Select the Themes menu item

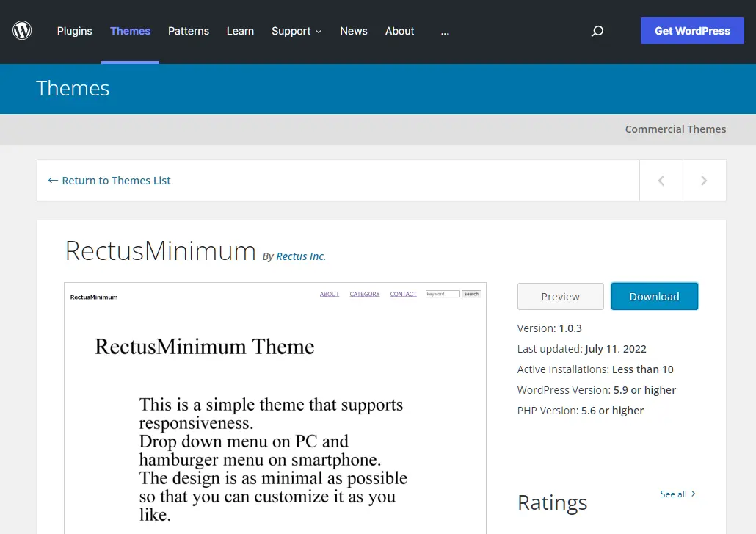pyautogui.click(x=130, y=31)
